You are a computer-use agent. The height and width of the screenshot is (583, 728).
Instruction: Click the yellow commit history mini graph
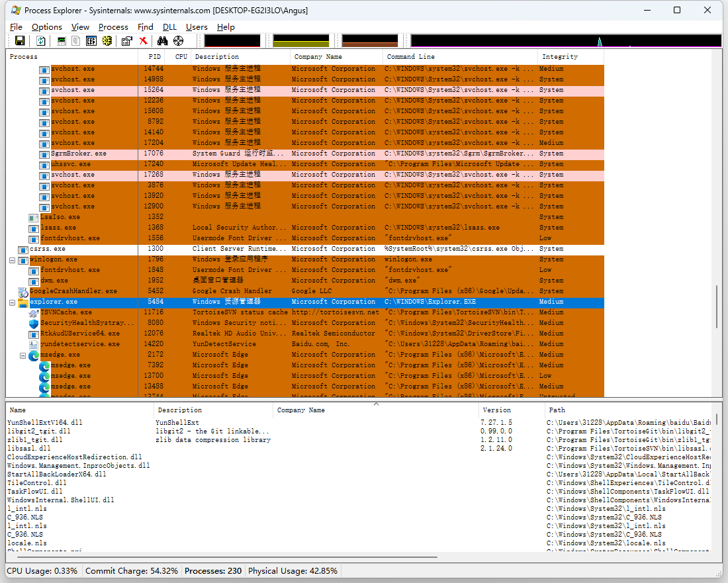point(301,41)
